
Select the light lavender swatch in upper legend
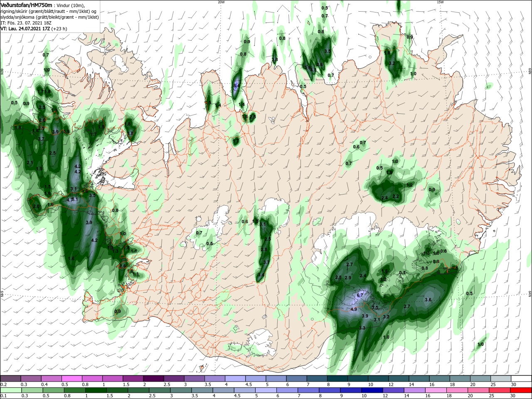234,379
